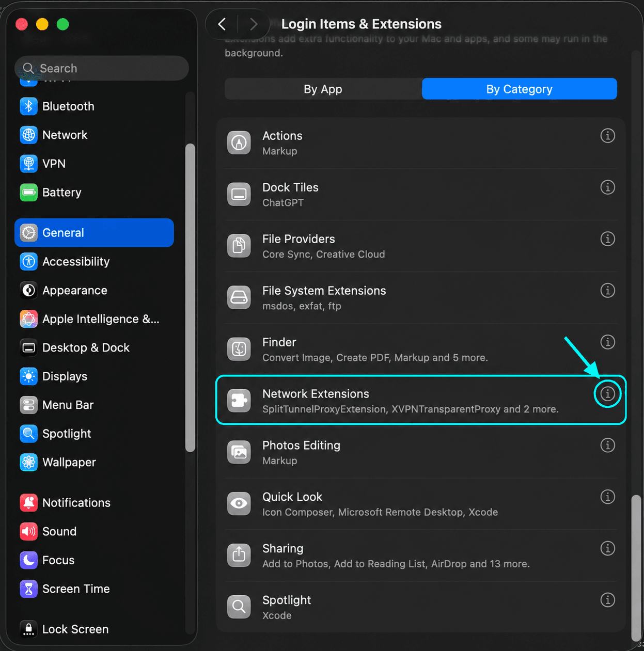Click the Quick Look row title
The image size is (644, 651).
292,497
